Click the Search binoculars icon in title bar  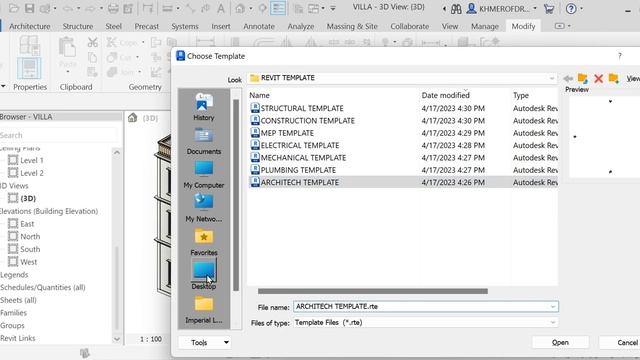pos(456,9)
